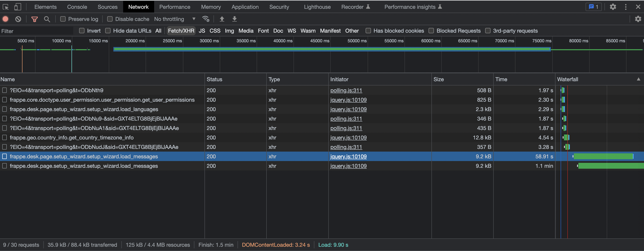Image resolution: width=644 pixels, height=251 pixels.
Task: Open polling.js:311 initiator of first request
Action: pyautogui.click(x=346, y=90)
